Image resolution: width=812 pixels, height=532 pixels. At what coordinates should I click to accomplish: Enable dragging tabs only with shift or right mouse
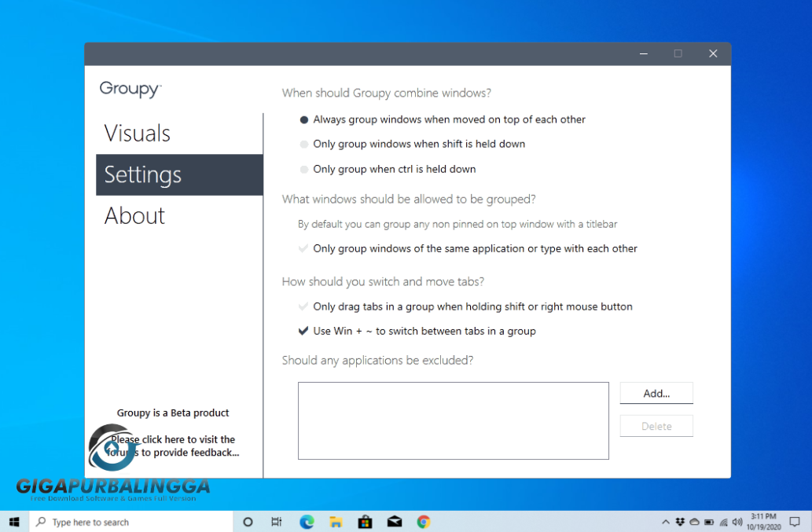(303, 306)
